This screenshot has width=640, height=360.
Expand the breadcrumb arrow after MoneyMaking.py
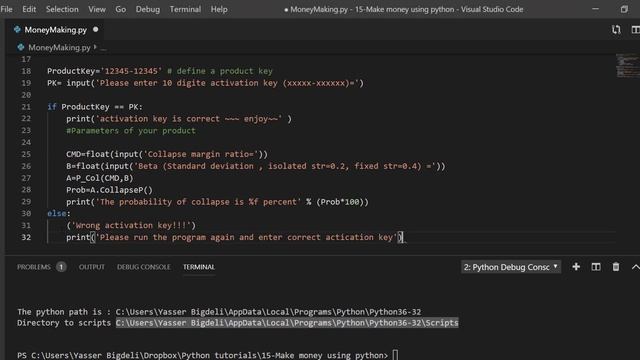[95, 47]
